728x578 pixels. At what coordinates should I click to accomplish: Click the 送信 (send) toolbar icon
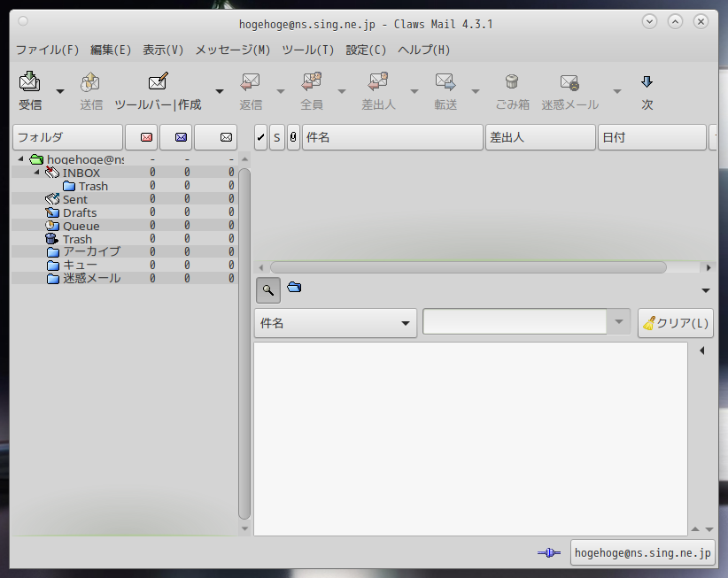pyautogui.click(x=90, y=82)
